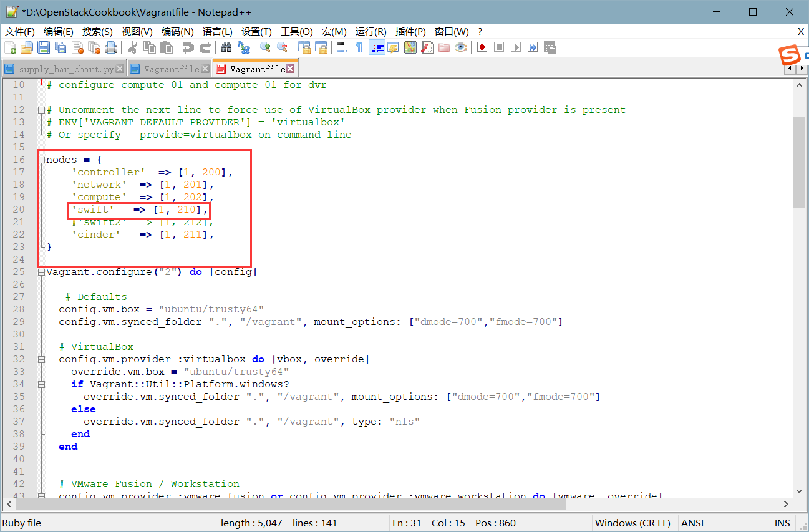
Task: Open the 窗口(W) menu
Action: [x=452, y=31]
